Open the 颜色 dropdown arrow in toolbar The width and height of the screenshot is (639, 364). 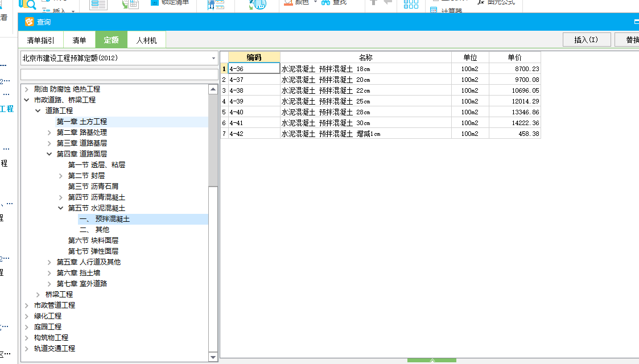click(315, 2)
